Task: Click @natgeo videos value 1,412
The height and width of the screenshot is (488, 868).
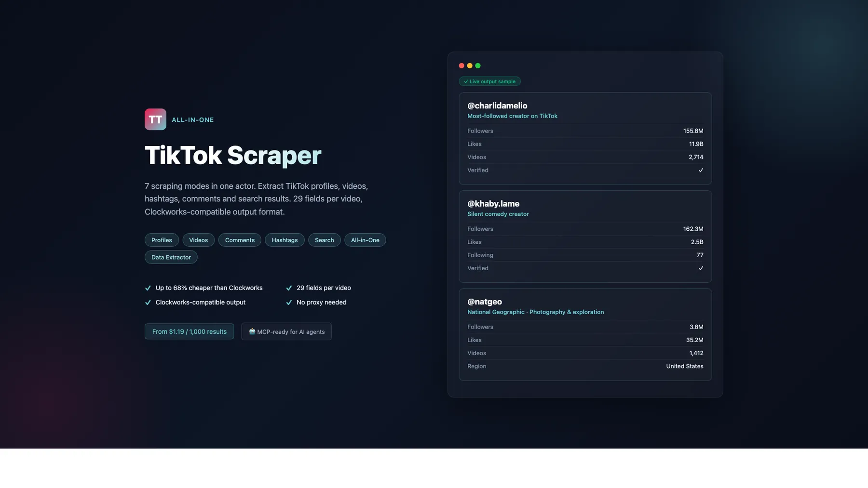Action: coord(696,353)
